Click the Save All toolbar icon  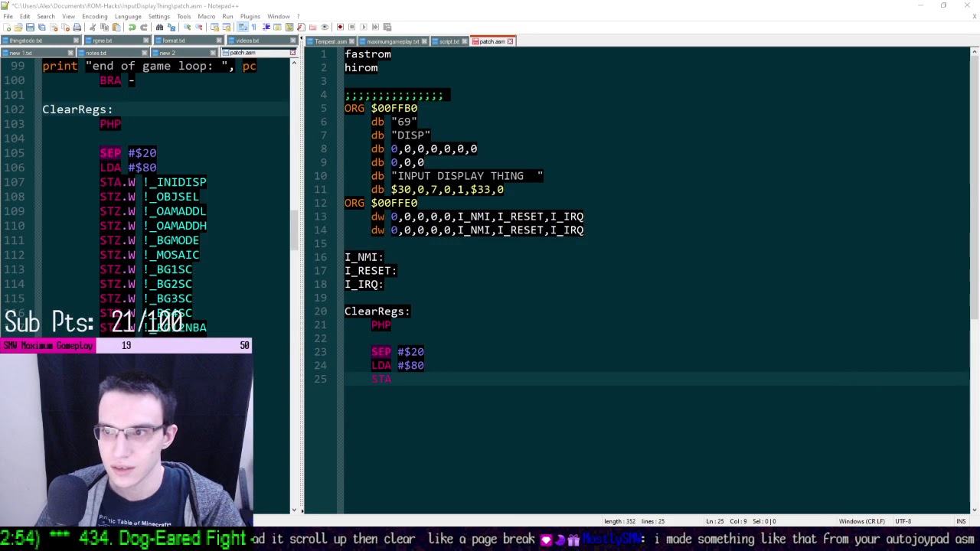point(41,27)
